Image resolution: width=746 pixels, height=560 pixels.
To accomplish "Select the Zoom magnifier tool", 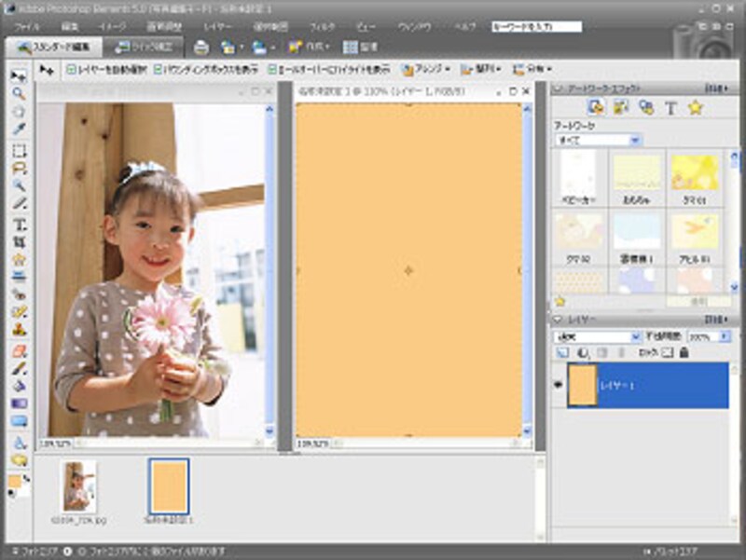I will tap(19, 93).
